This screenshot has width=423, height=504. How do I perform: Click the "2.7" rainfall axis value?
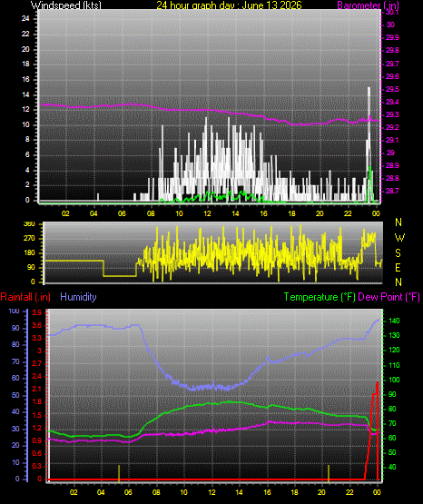(37, 363)
